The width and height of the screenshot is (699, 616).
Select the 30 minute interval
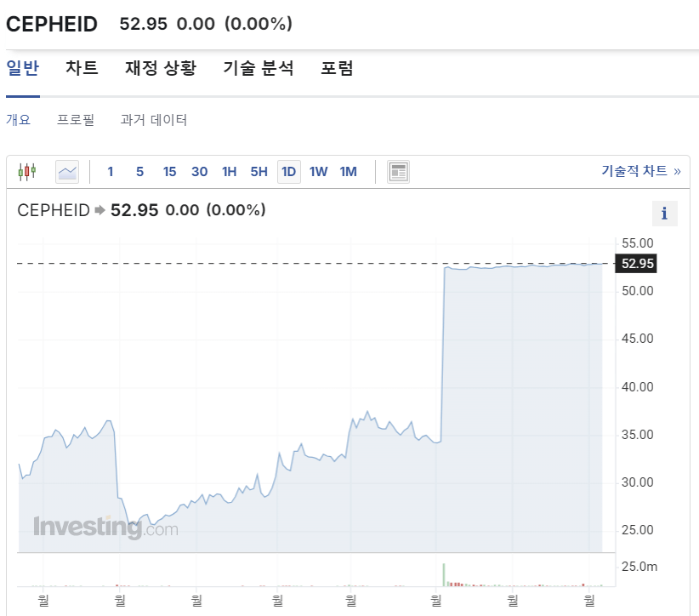199,171
